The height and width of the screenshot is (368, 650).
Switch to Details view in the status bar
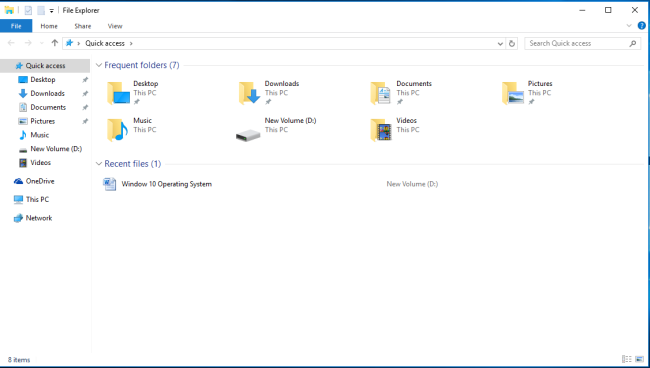click(x=626, y=359)
